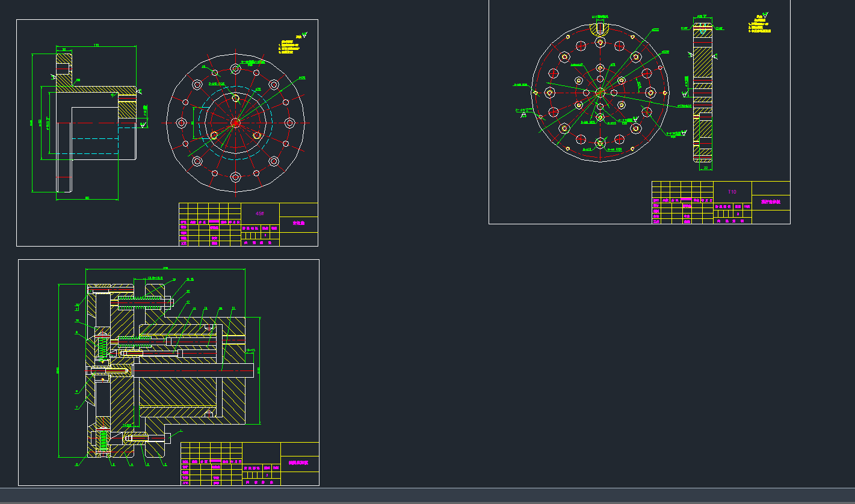Click part callout number 7 in assembly
The image size is (855, 504).
pyautogui.click(x=77, y=408)
